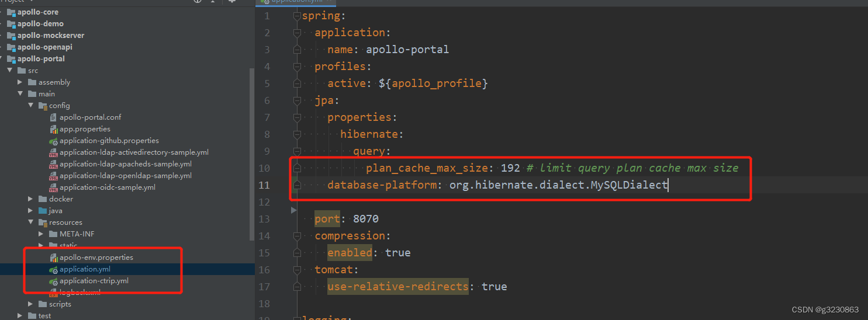Screen dimensions: 868x320
Task: Click the use-relative-redirects key
Action: pos(397,287)
